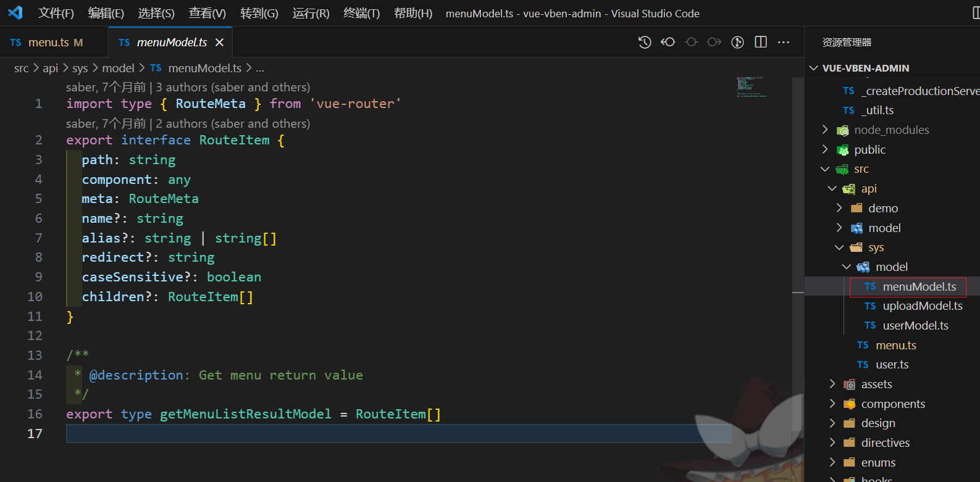Open file history clock icon
Viewport: 980px width, 482px height.
645,42
